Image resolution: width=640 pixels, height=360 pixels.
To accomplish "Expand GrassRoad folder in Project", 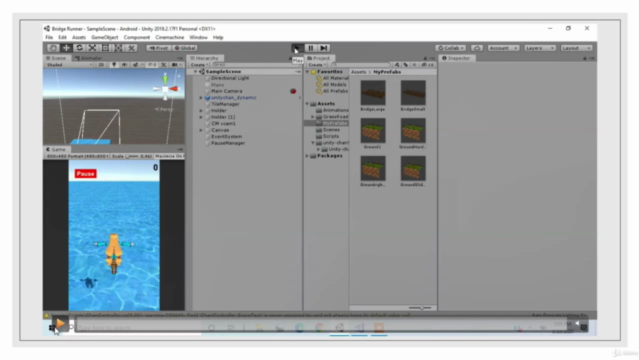I will pyautogui.click(x=313, y=117).
